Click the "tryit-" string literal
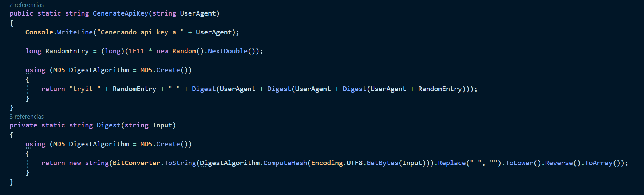Screen dimensions: 644x195 [x=85, y=89]
